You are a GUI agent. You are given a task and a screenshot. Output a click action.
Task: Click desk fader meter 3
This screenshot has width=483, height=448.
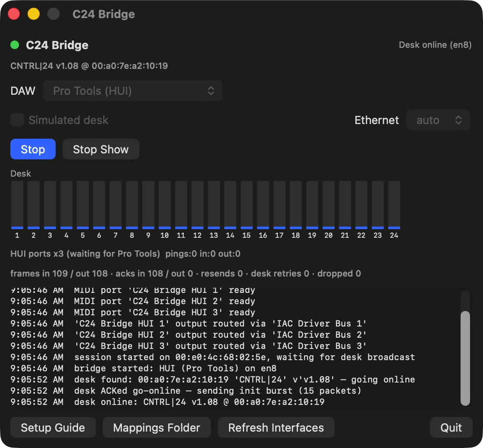[50, 205]
